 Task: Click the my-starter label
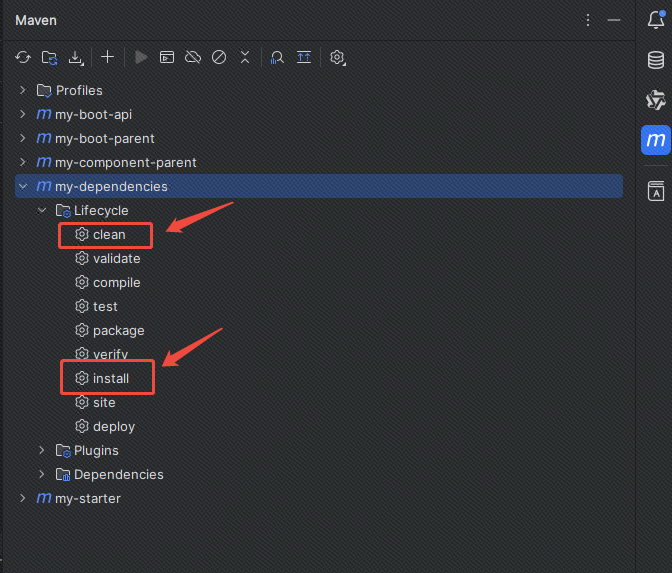pos(88,498)
